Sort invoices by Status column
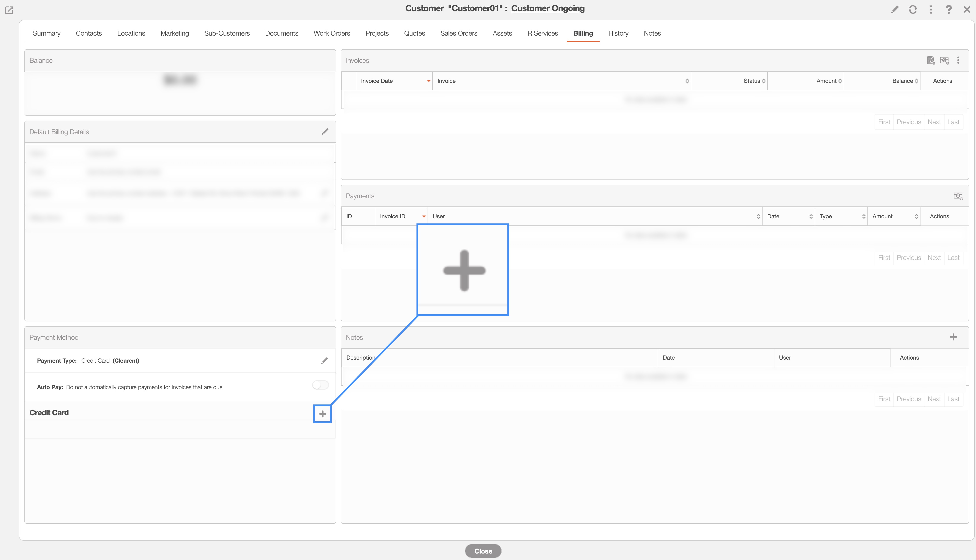976x560 pixels. click(752, 81)
